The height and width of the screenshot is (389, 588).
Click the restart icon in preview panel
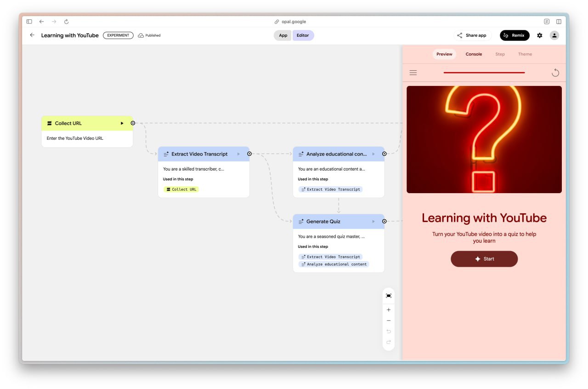click(555, 73)
